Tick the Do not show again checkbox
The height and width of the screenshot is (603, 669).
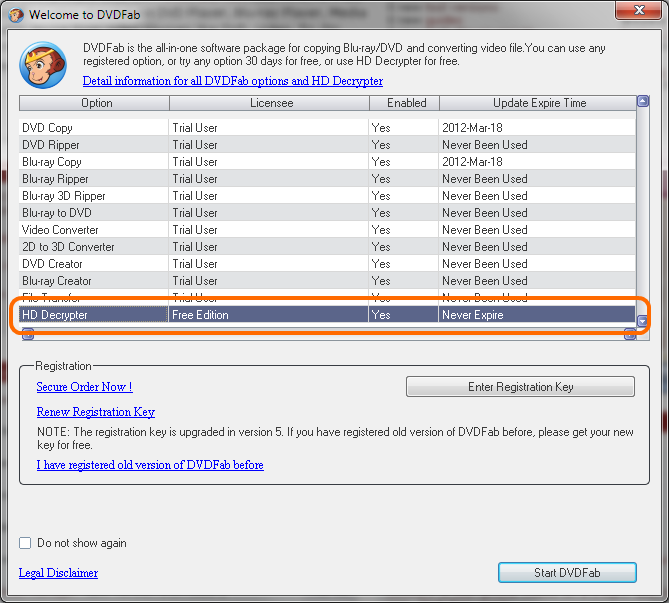pos(25,543)
